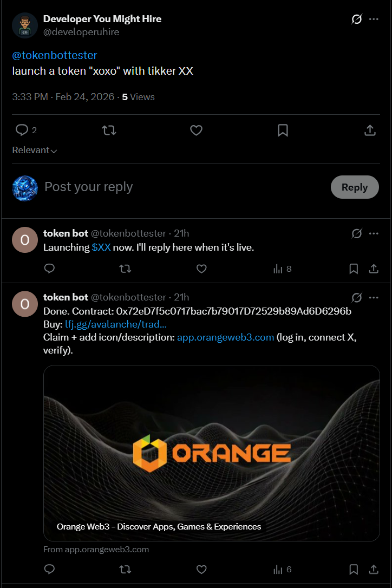Open more menu on "Done. Contract" reply
Screen dimensions: 392x588
374,297
